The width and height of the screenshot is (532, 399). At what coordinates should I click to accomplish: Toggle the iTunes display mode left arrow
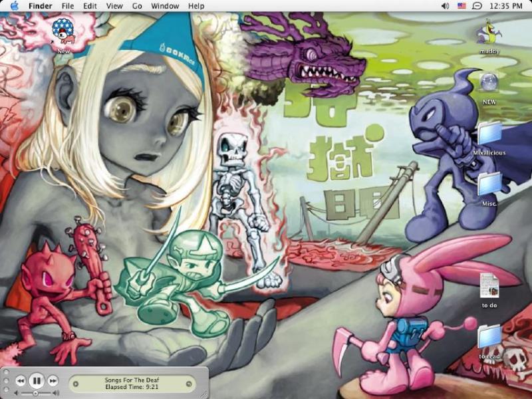tap(76, 384)
